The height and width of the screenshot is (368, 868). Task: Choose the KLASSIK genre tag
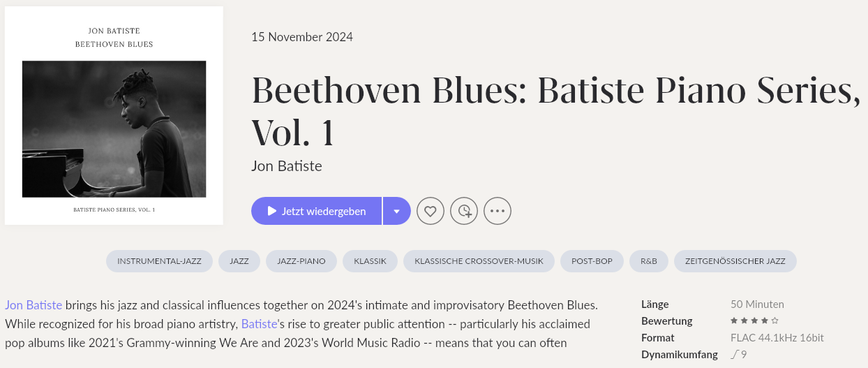point(371,261)
